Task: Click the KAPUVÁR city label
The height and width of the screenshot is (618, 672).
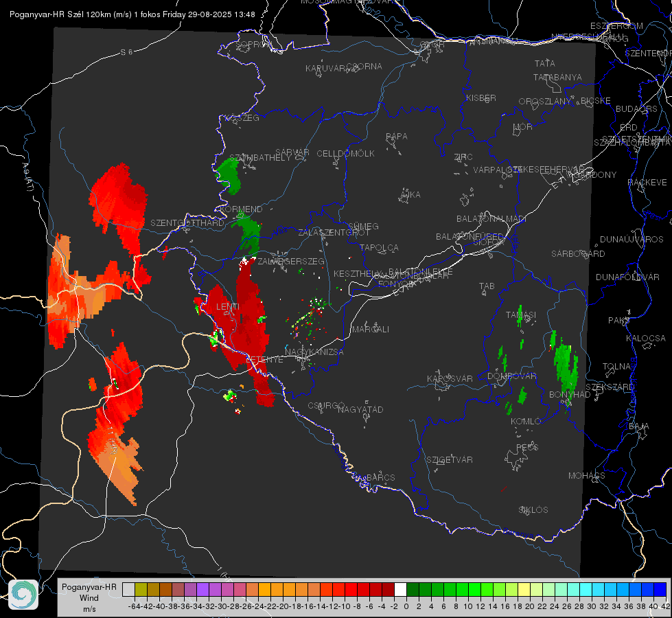Action: click(326, 69)
